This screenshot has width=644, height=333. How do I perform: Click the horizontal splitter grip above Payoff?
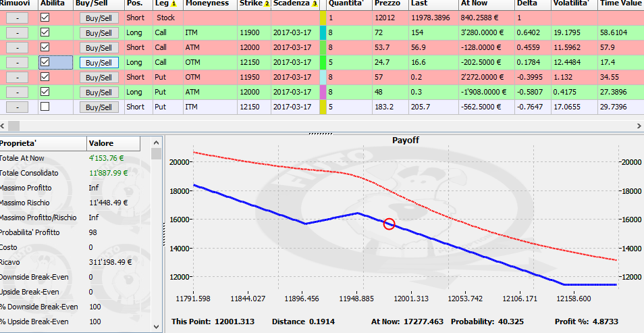coord(321,134)
